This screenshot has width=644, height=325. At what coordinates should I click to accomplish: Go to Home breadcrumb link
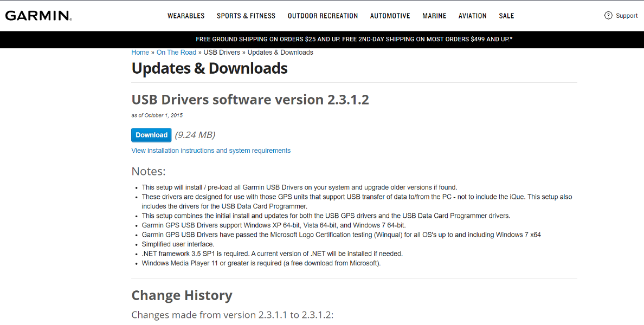coord(140,53)
